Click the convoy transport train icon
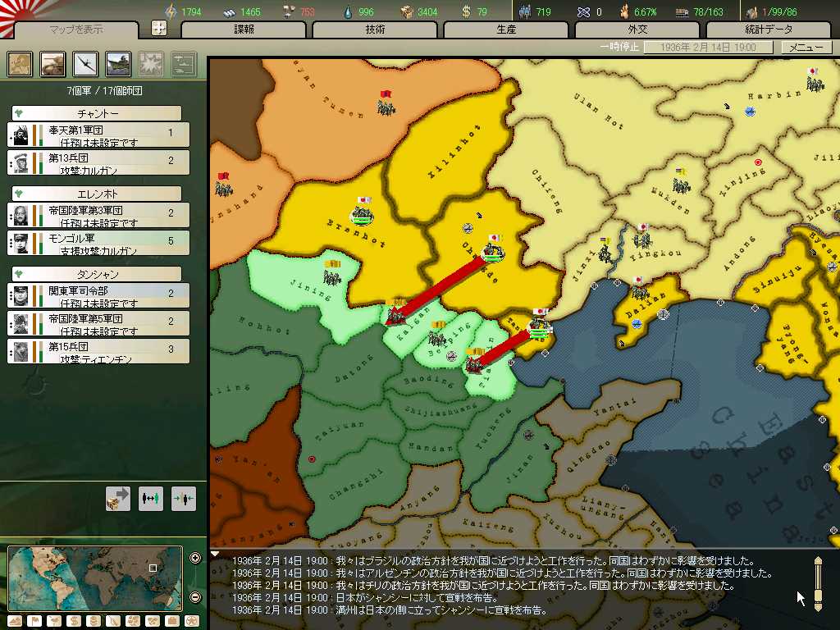 pyautogui.click(x=682, y=12)
